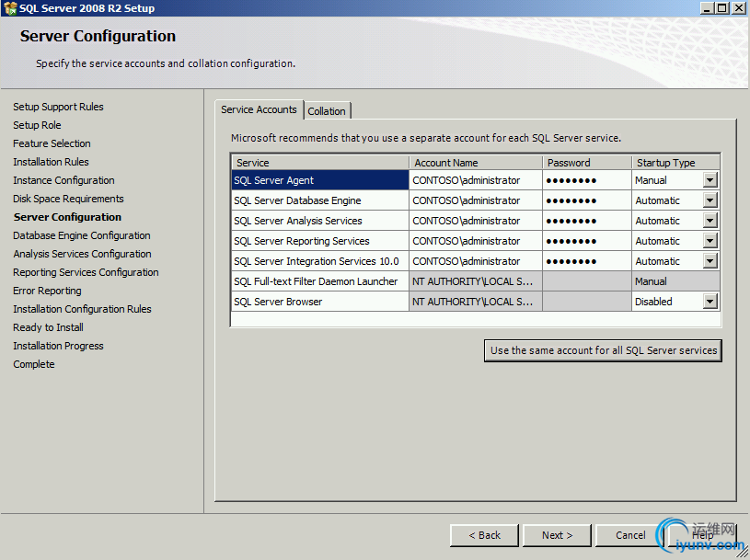Select the SQL Server Reporting Services cell
The width and height of the screenshot is (750, 560).
[320, 241]
